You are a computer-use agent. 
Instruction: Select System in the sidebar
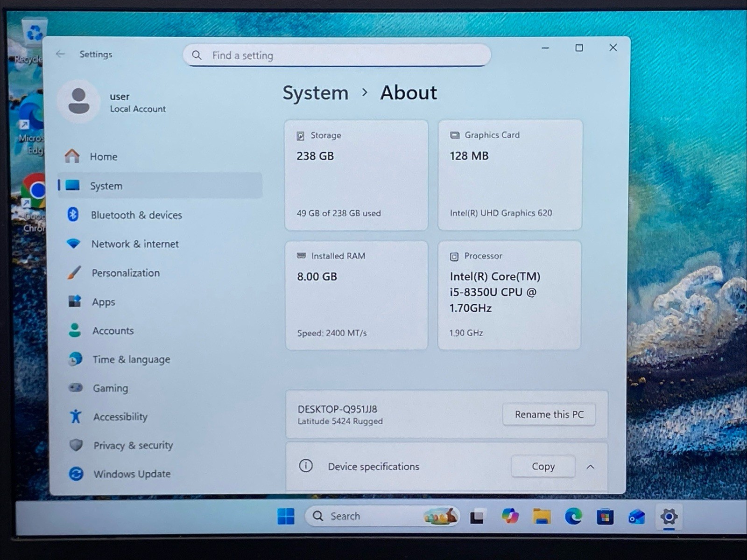coord(161,185)
